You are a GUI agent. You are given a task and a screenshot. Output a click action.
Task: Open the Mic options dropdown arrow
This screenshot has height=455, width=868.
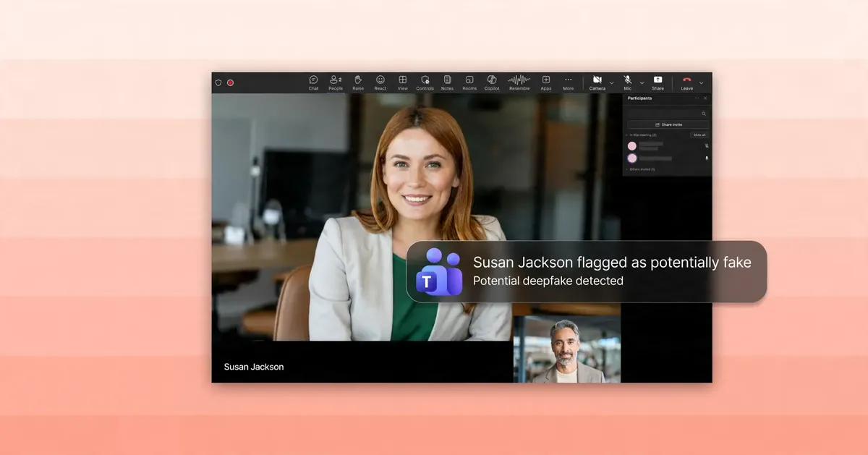pos(642,83)
